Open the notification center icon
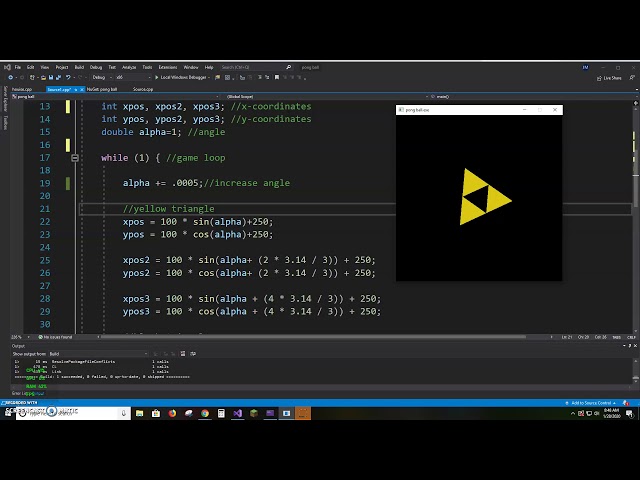The width and height of the screenshot is (640, 480). click(x=630, y=414)
